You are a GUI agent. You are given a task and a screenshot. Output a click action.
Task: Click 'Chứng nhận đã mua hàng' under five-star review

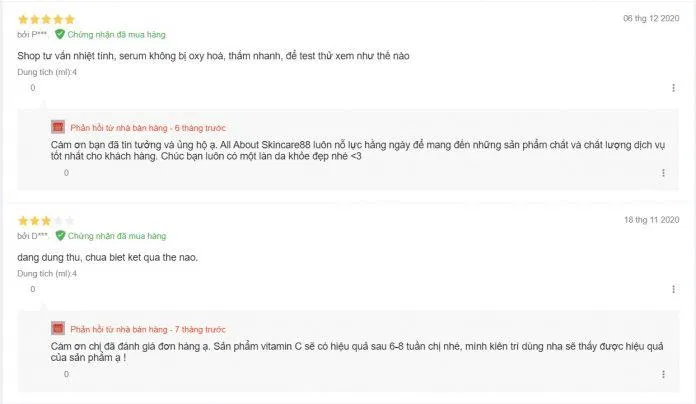116,35
